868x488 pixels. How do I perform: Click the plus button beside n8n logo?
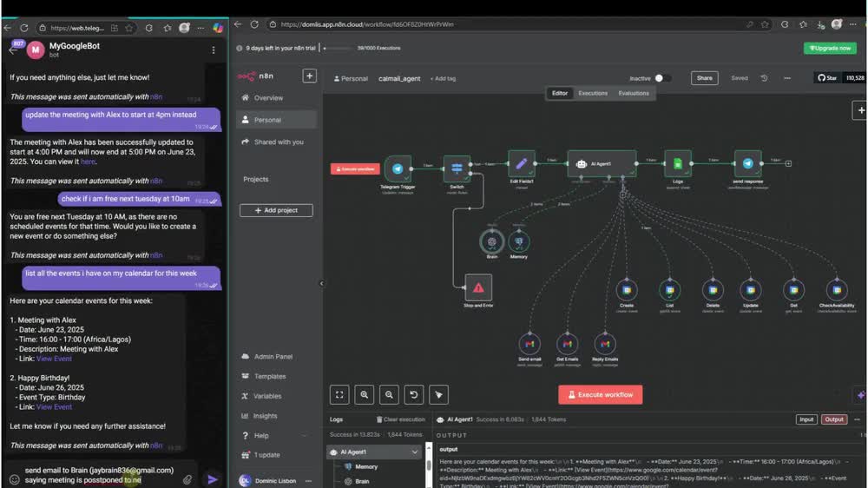tap(310, 76)
